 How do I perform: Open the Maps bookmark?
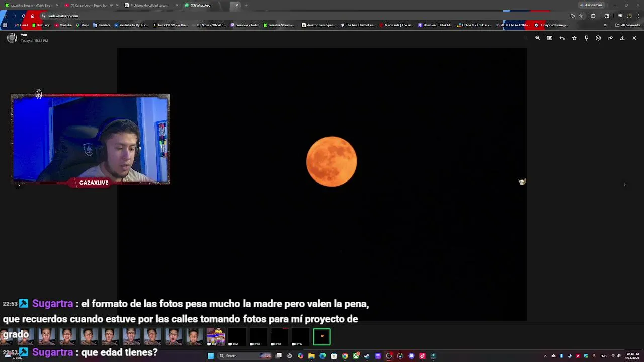coord(83,25)
